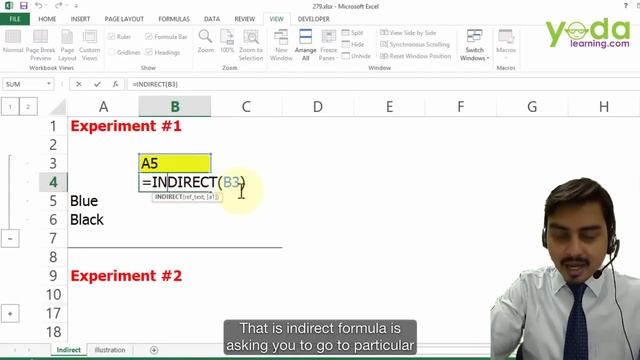
Task: Click Unhide window option
Action: click(x=356, y=56)
